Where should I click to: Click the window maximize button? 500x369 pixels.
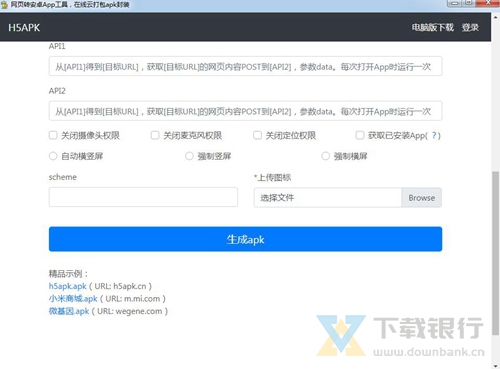[469, 3]
